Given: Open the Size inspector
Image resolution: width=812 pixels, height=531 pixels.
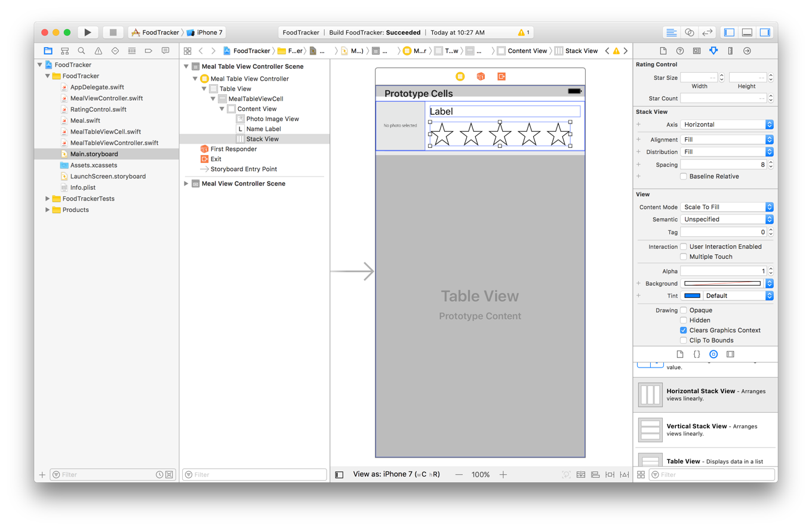Looking at the screenshot, I should (x=730, y=51).
